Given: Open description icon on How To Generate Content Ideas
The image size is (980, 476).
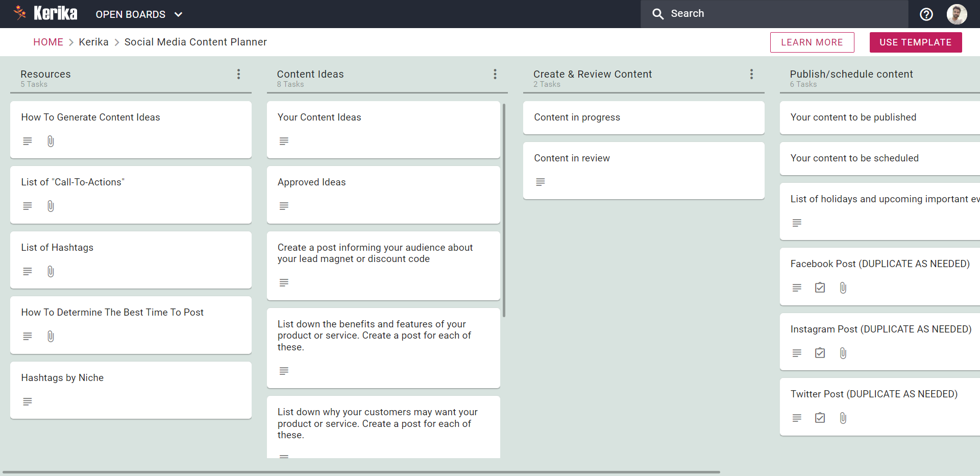Looking at the screenshot, I should point(28,141).
